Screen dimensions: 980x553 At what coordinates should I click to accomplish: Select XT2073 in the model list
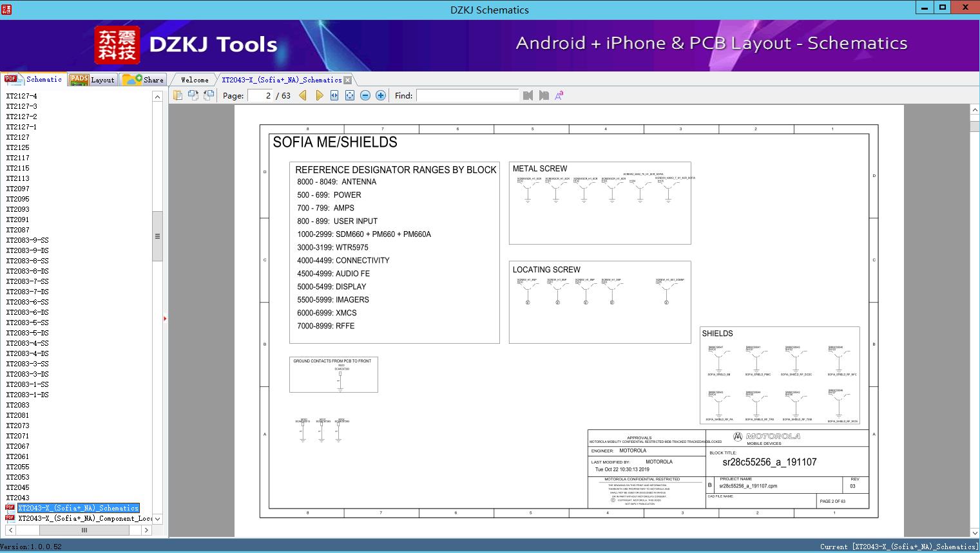(17, 426)
